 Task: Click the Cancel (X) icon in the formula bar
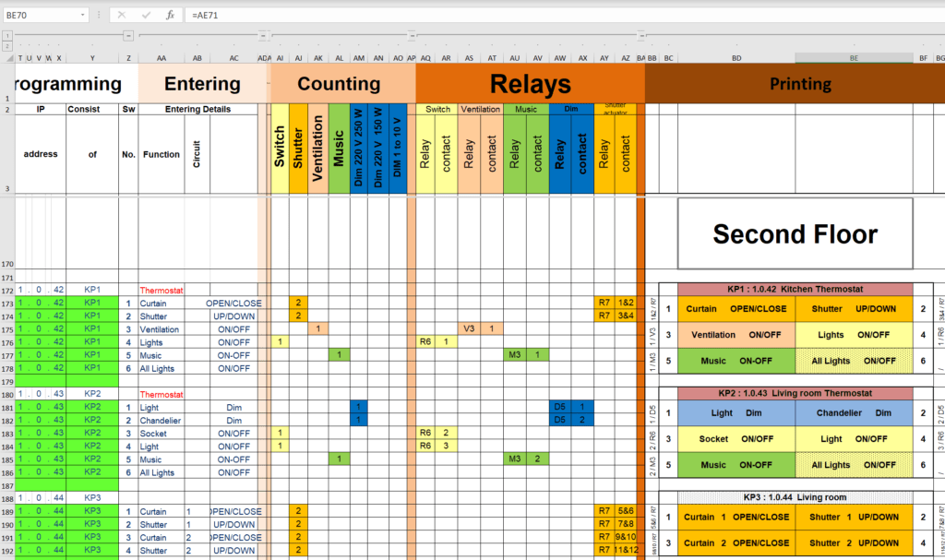pyautogui.click(x=123, y=15)
